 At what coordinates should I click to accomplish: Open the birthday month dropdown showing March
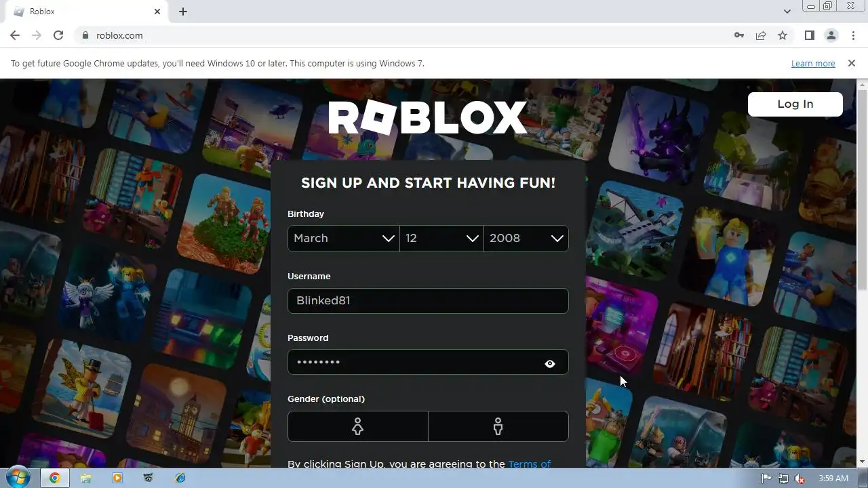pos(344,239)
